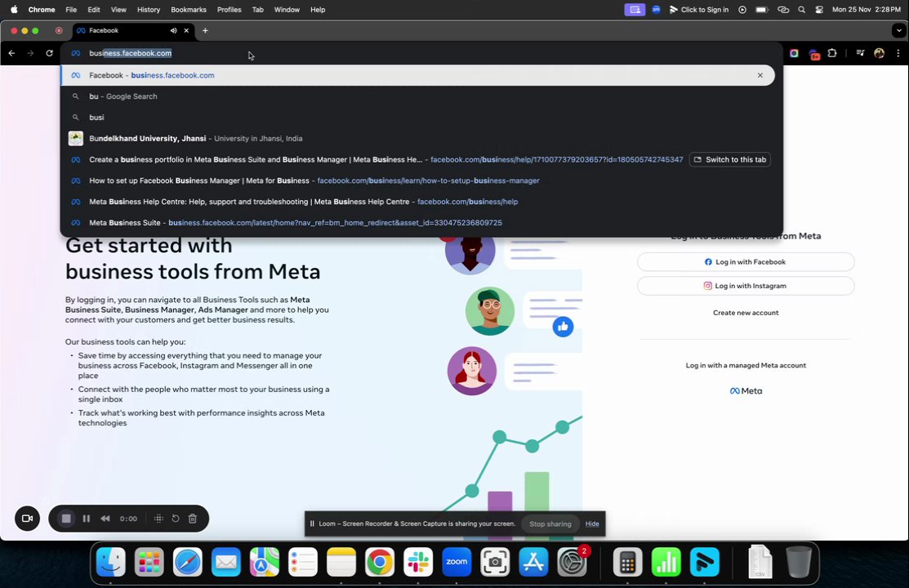
Task: Open Trash in the Dock
Action: pos(798,562)
